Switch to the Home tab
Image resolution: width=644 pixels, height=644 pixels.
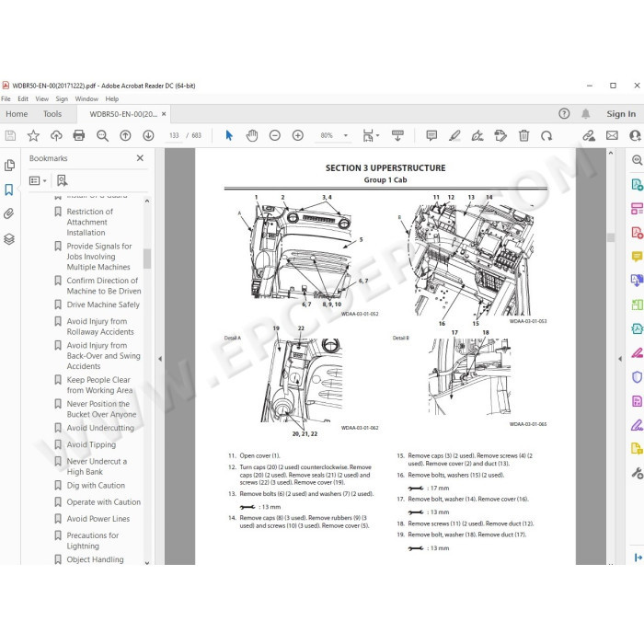coord(17,114)
